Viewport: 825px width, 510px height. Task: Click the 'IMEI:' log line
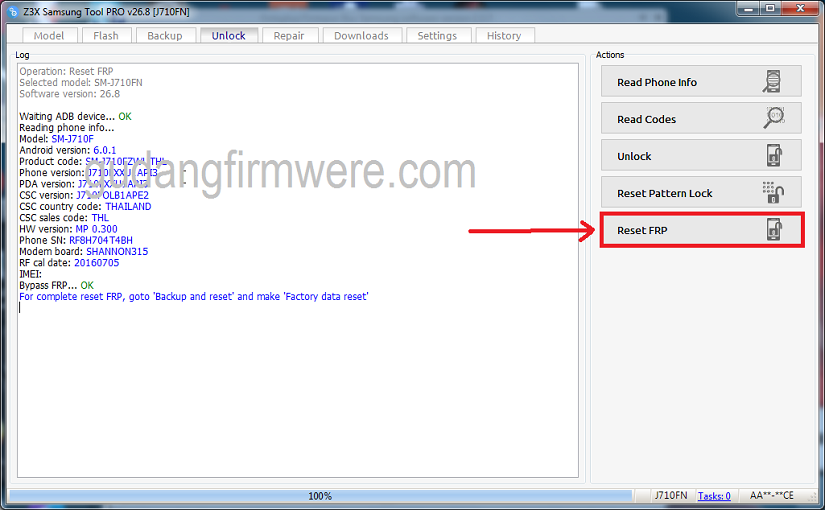pyautogui.click(x=31, y=274)
